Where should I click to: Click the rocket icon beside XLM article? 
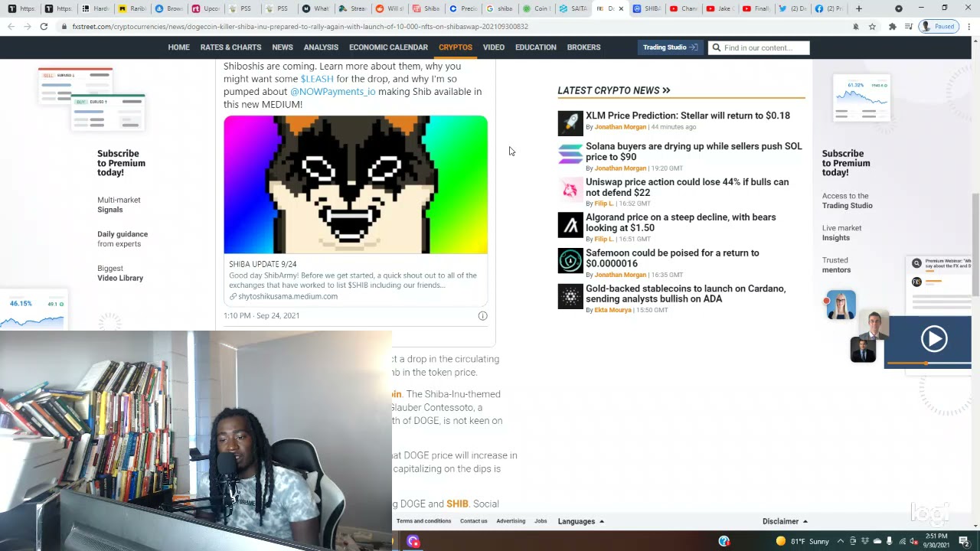[x=570, y=122]
